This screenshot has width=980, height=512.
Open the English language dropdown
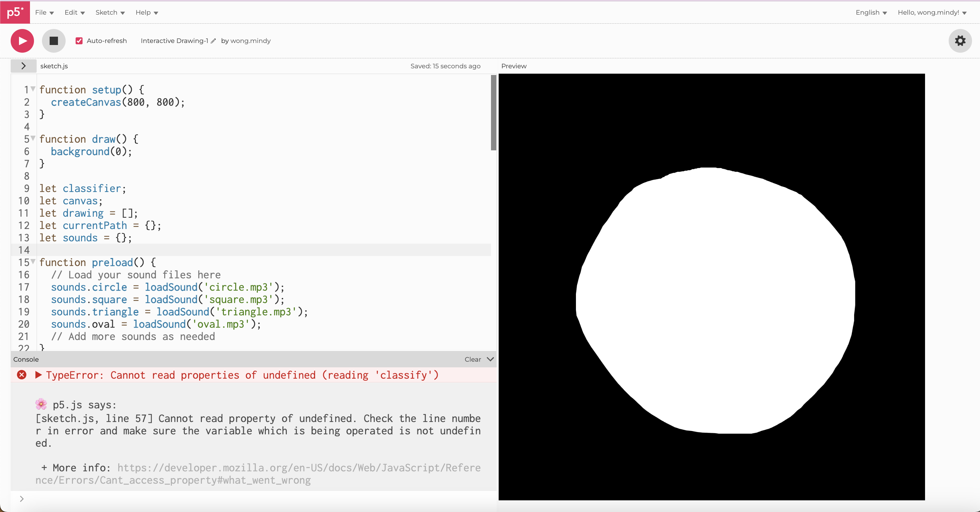[x=871, y=13]
